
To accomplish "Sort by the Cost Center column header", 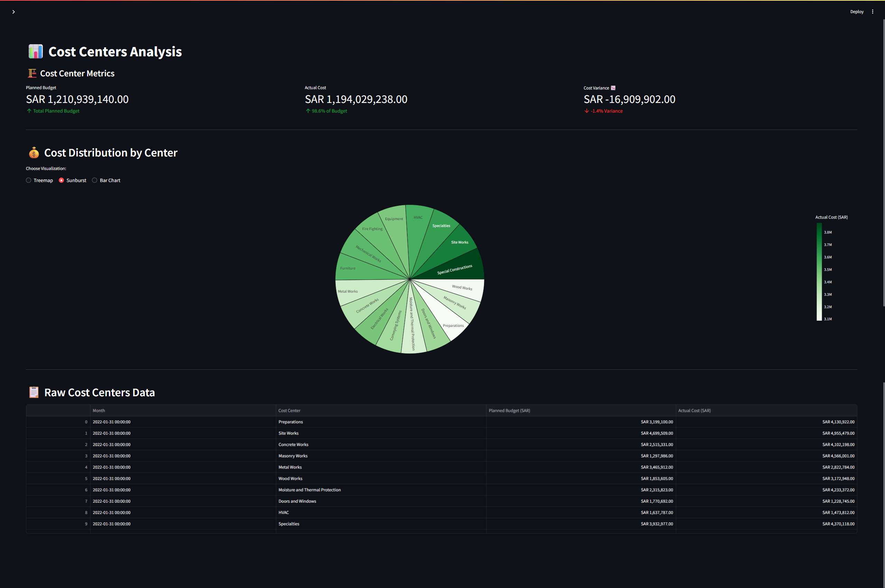I will point(381,411).
